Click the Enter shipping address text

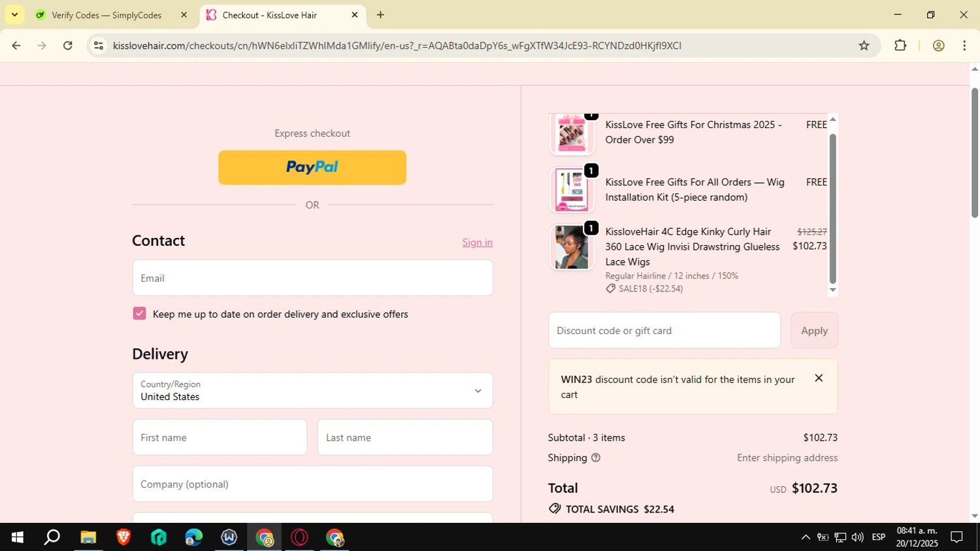click(787, 458)
